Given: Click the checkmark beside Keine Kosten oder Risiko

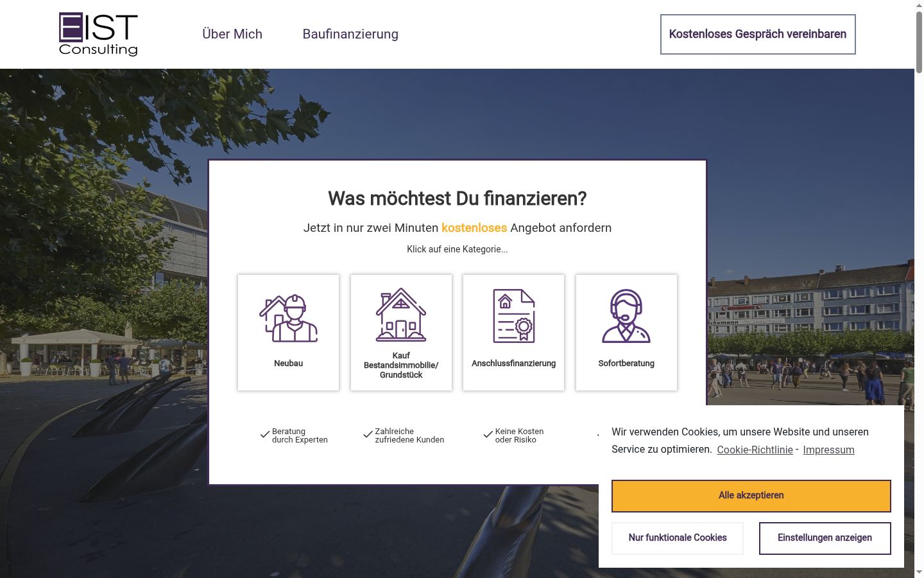Looking at the screenshot, I should 488,435.
